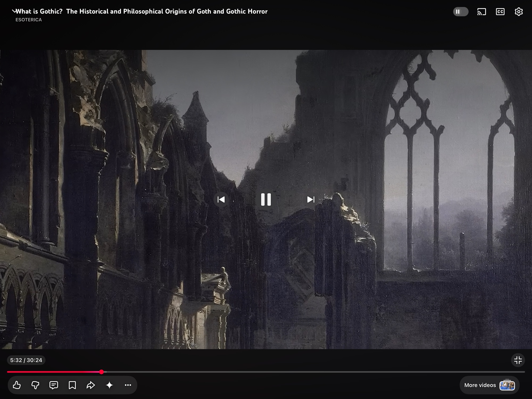This screenshot has width=532, height=399.
Task: Open the three-dot more options menu
Action: click(x=128, y=385)
